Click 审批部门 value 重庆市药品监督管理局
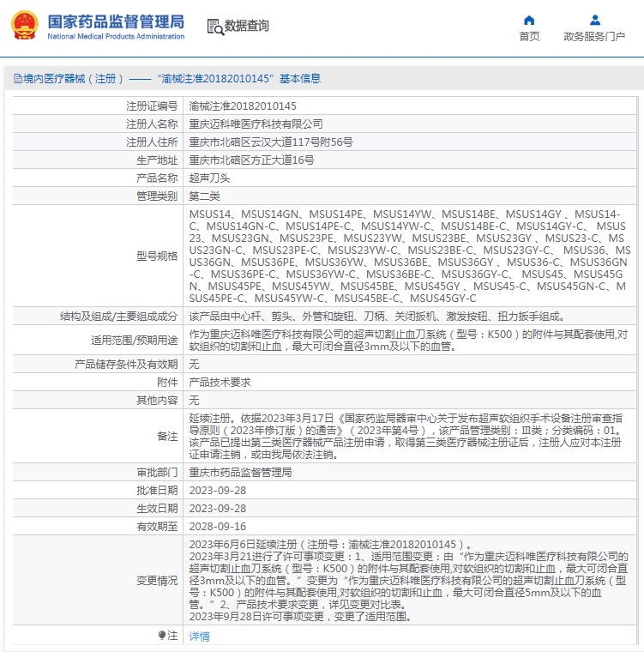The width and height of the screenshot is (644, 652). click(x=240, y=473)
